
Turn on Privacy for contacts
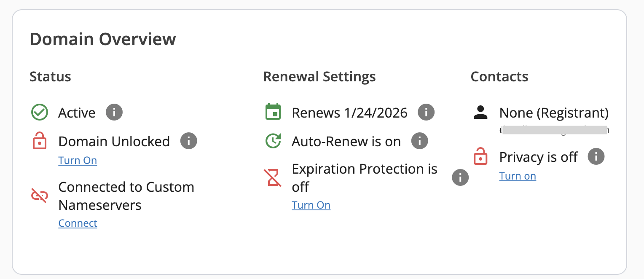coord(518,176)
